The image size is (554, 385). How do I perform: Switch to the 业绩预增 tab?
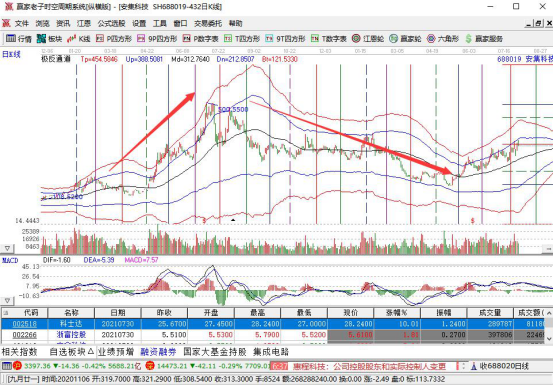[116, 351]
